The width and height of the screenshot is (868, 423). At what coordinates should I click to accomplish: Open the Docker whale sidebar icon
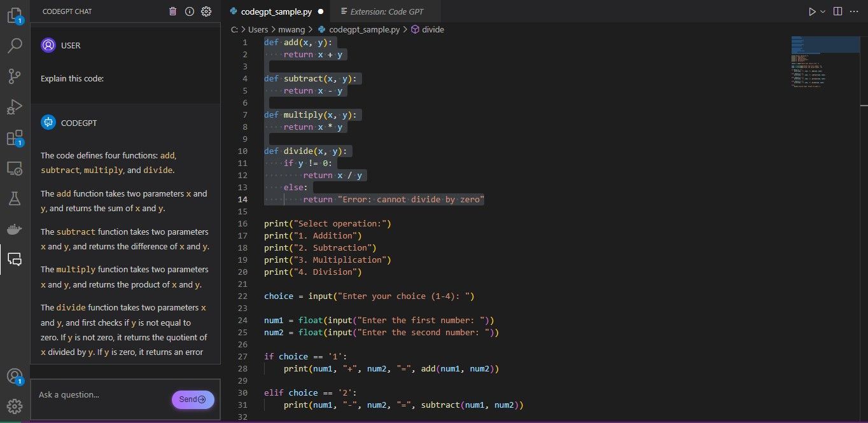point(15,229)
